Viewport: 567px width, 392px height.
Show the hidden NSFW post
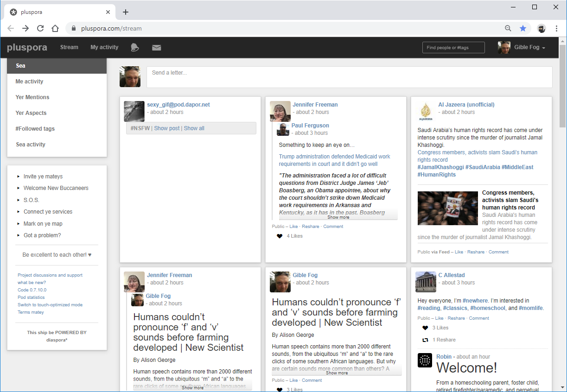point(167,128)
